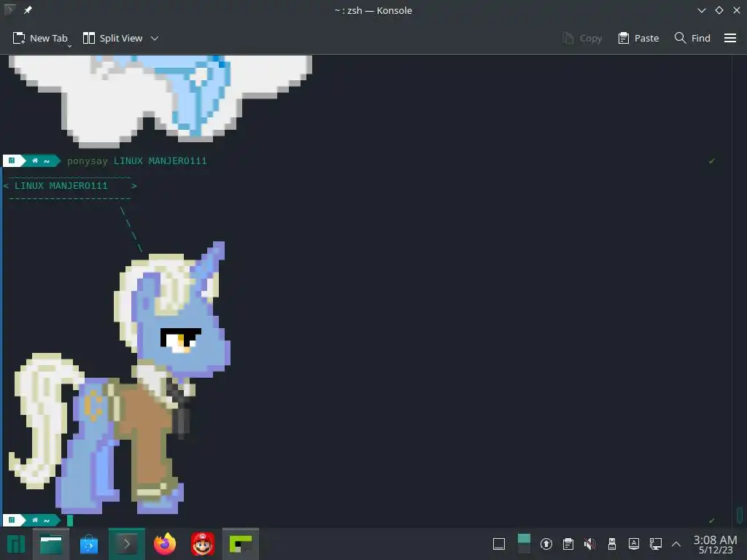Open the Manjaro application launcher
747x560 pixels.
tap(15, 544)
